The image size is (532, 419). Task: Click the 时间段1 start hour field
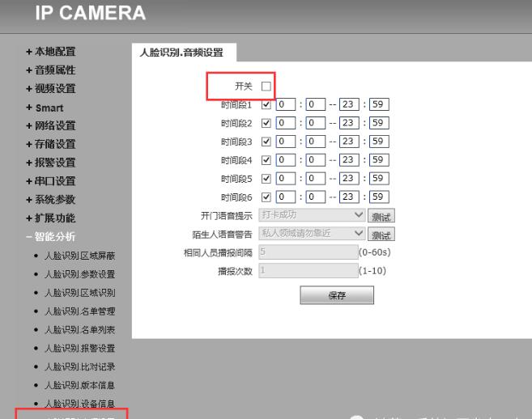click(x=284, y=104)
